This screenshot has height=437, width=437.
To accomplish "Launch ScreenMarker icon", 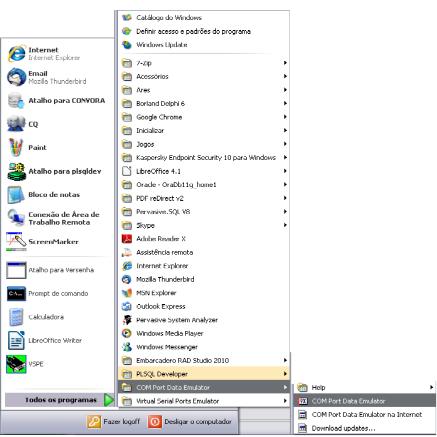I will coord(16,242).
